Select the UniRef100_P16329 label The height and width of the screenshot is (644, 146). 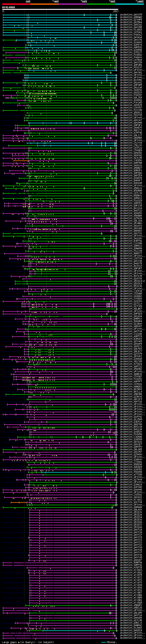131,201
